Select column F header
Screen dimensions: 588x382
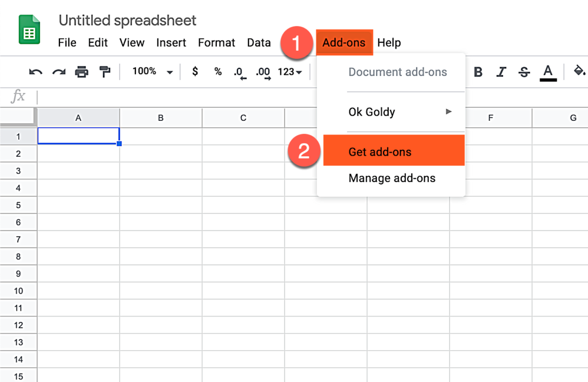coord(490,117)
